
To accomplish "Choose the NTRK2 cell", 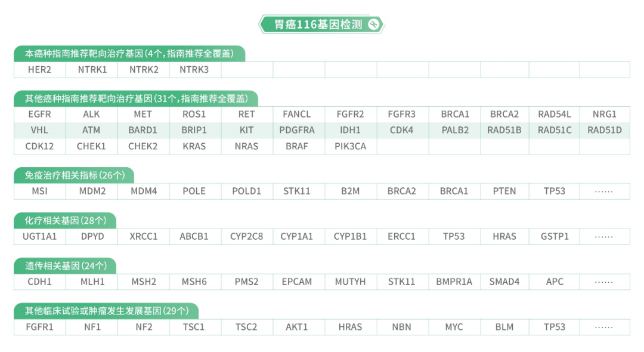I will [144, 70].
